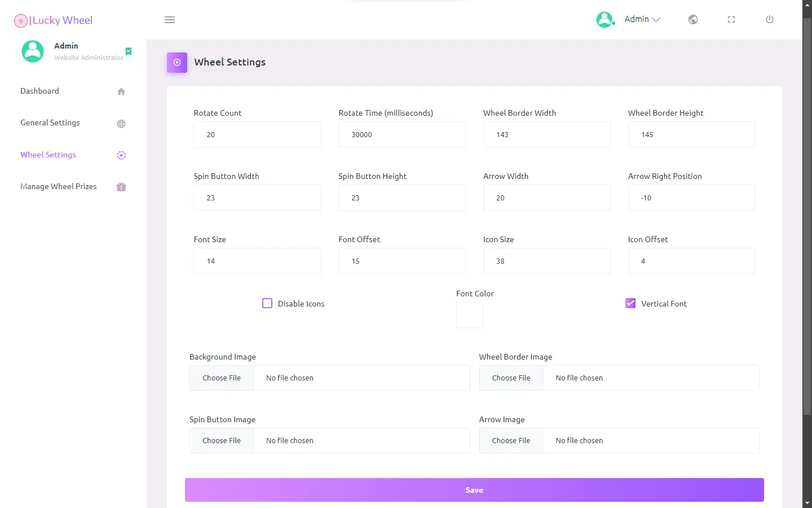Click the General Settings globe icon
This screenshot has height=508, width=812.
point(121,124)
